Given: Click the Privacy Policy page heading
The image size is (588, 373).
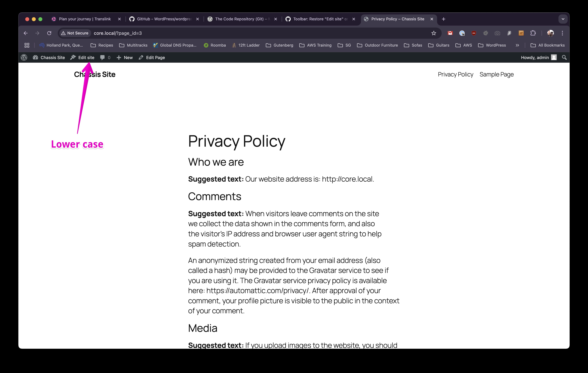Looking at the screenshot, I should click(x=237, y=141).
